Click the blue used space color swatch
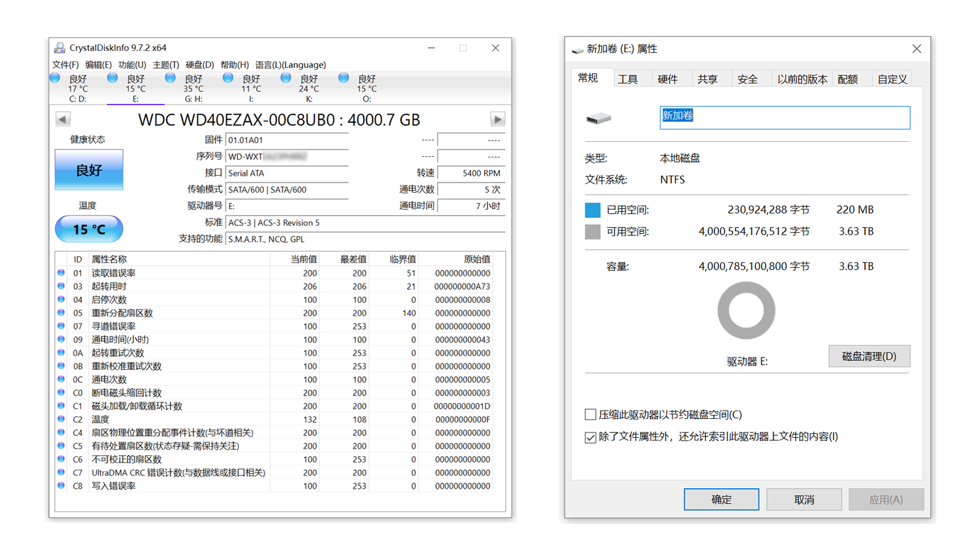980x560 pixels. (593, 210)
